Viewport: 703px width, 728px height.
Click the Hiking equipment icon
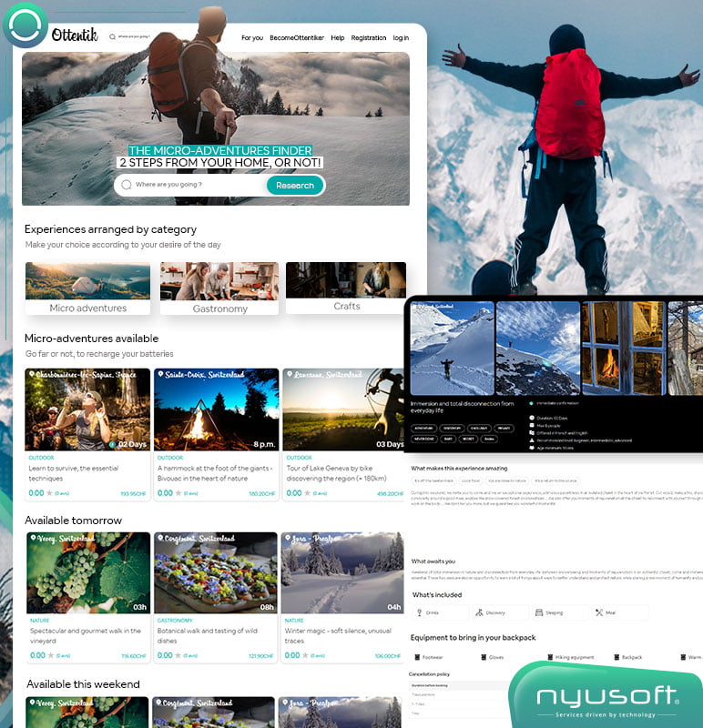tap(550, 657)
